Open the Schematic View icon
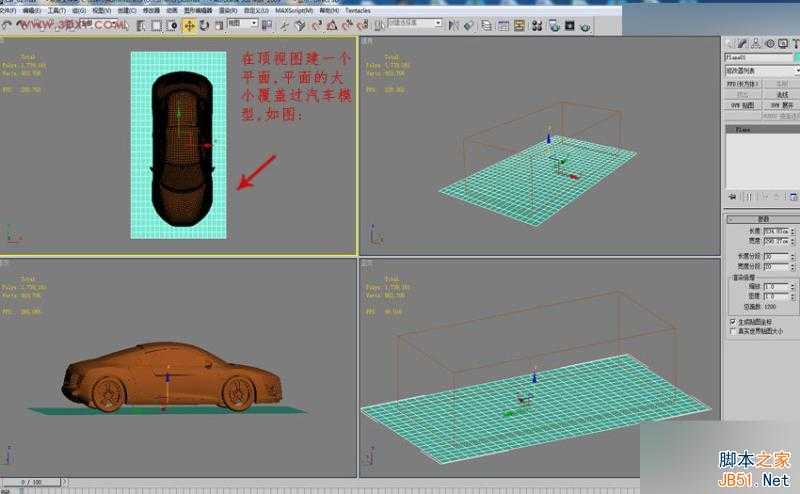Viewport: 800px width, 494px height. (519, 26)
